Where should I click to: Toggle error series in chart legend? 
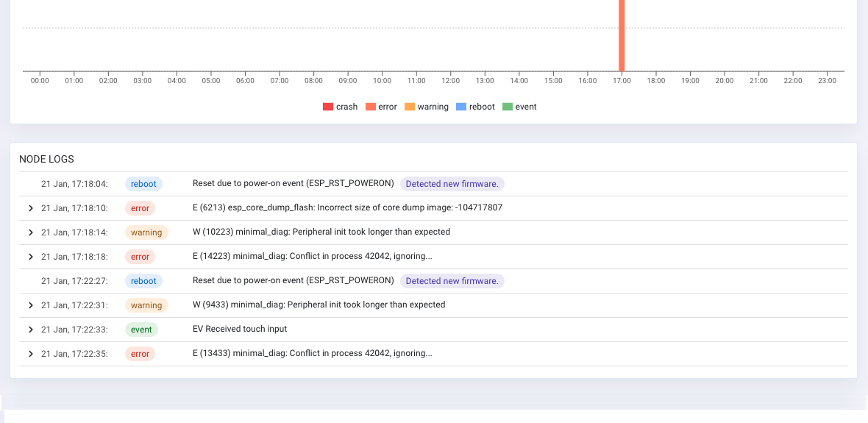[x=381, y=107]
